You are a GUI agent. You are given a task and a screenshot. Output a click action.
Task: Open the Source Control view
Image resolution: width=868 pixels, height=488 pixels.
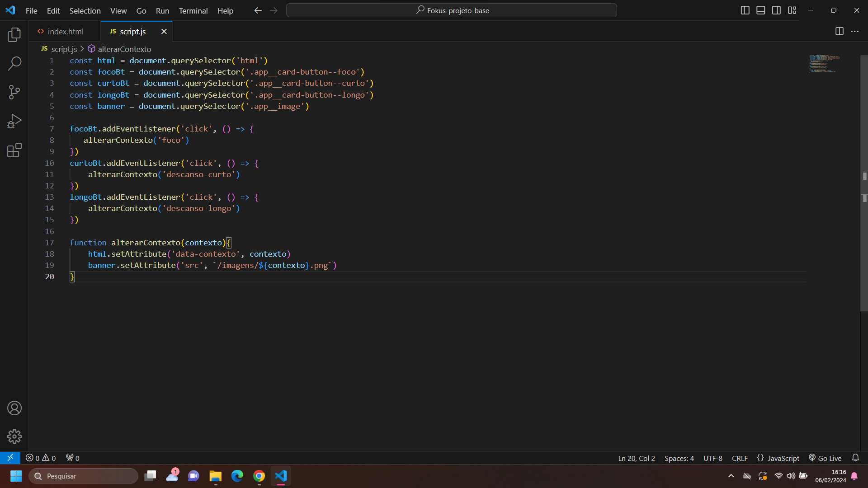pyautogui.click(x=14, y=93)
